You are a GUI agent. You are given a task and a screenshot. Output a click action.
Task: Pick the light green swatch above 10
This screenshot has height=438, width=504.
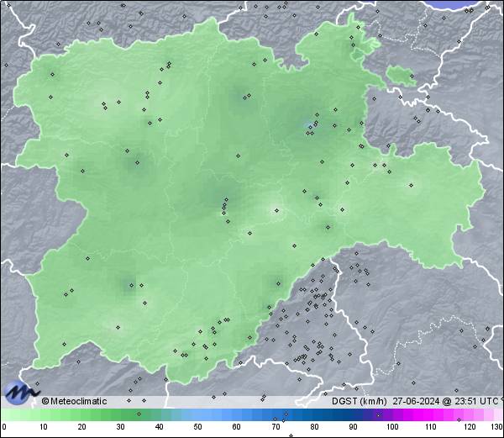pyautogui.click(x=44, y=414)
